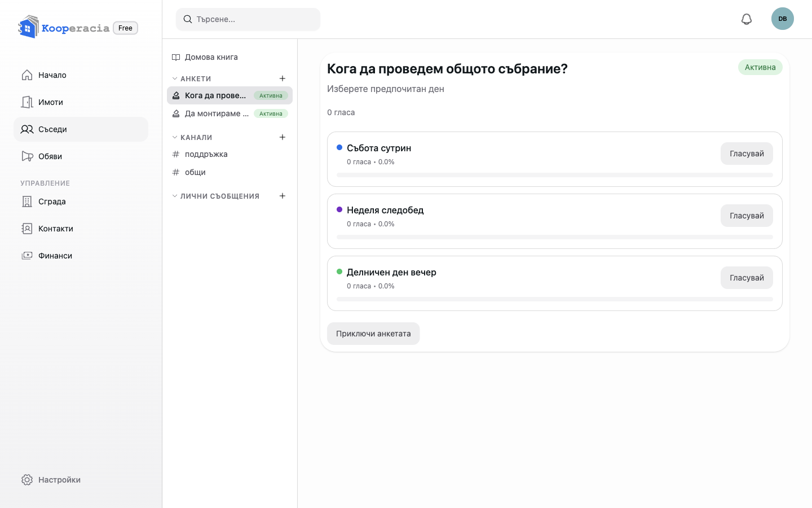Click the Лични съобщения header label
The width and height of the screenshot is (812, 508).
point(220,196)
